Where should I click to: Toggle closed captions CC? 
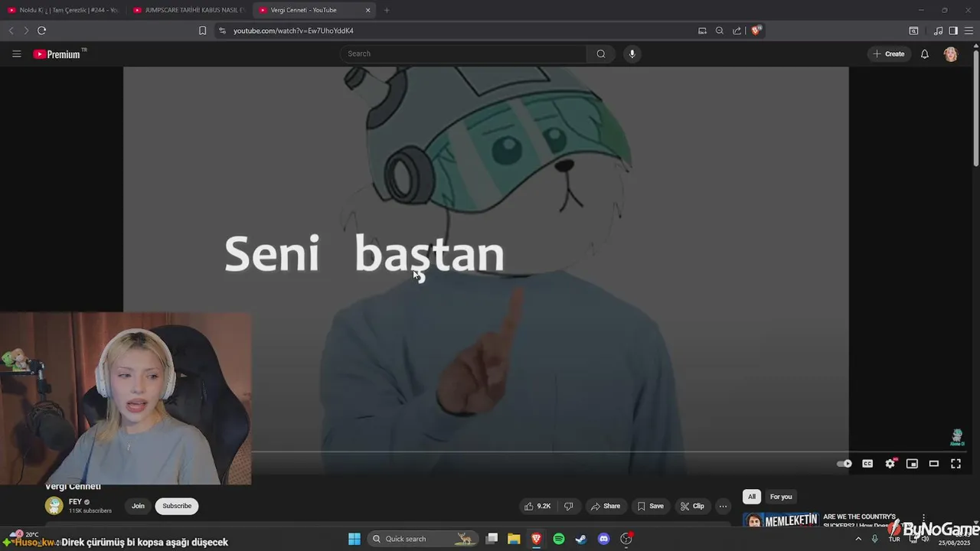click(x=867, y=464)
